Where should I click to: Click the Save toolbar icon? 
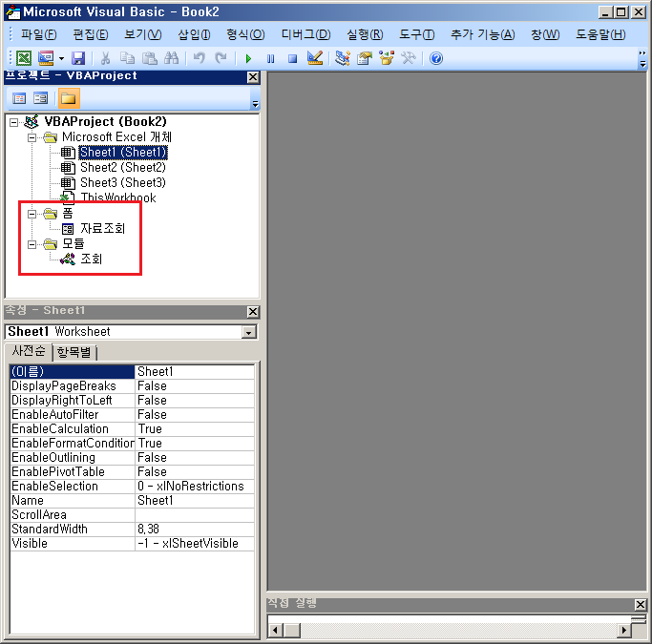click(x=78, y=58)
